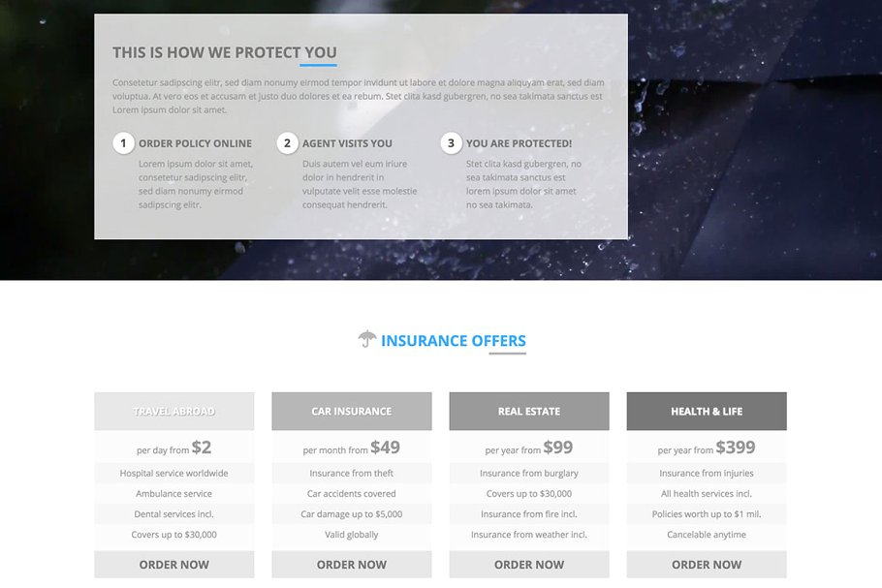
Task: Click step circle 3 for You Are Protected
Action: click(x=450, y=142)
